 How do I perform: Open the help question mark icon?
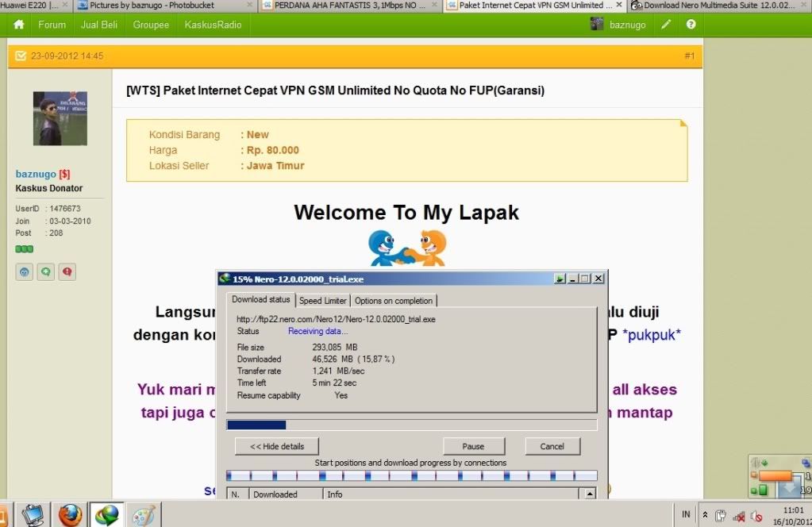691,25
